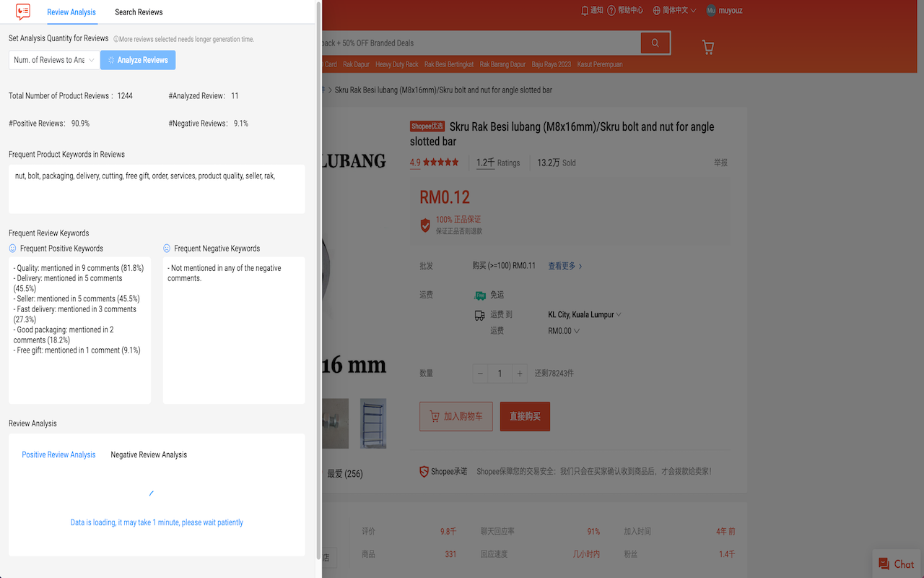The width and height of the screenshot is (924, 578).
Task: Click the info icon beside generation time note
Action: coord(116,39)
